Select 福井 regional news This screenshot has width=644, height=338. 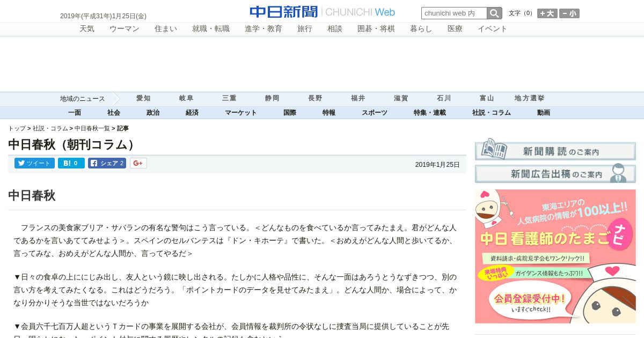click(x=358, y=99)
